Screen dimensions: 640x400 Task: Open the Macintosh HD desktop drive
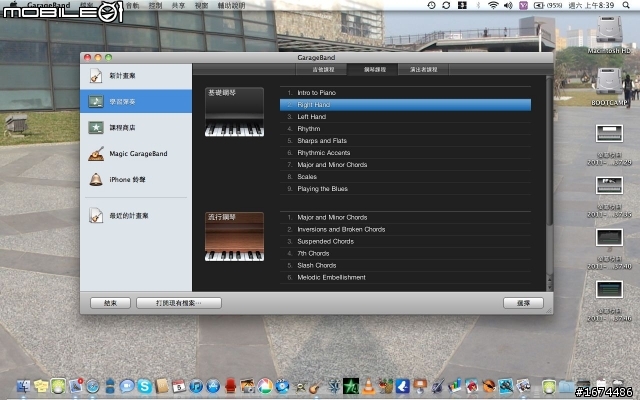[x=609, y=34]
